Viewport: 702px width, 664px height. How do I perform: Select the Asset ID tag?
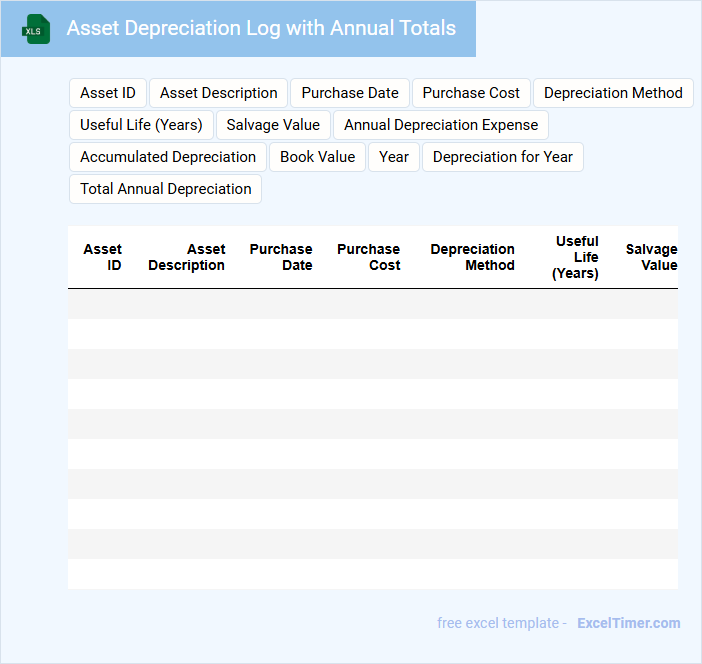108,93
